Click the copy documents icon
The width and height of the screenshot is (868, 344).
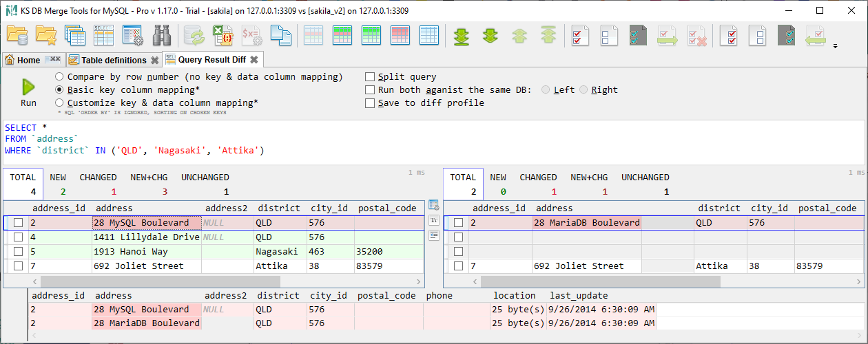tap(280, 34)
